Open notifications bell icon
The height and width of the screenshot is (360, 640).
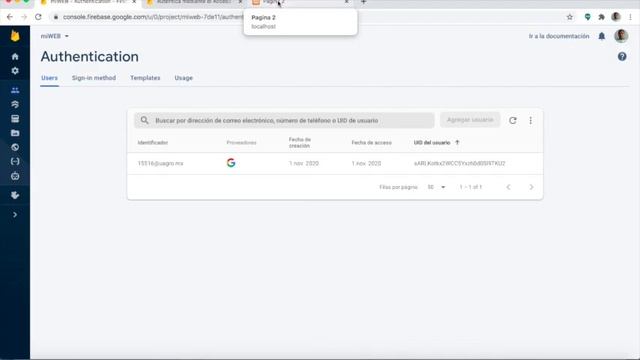point(602,36)
